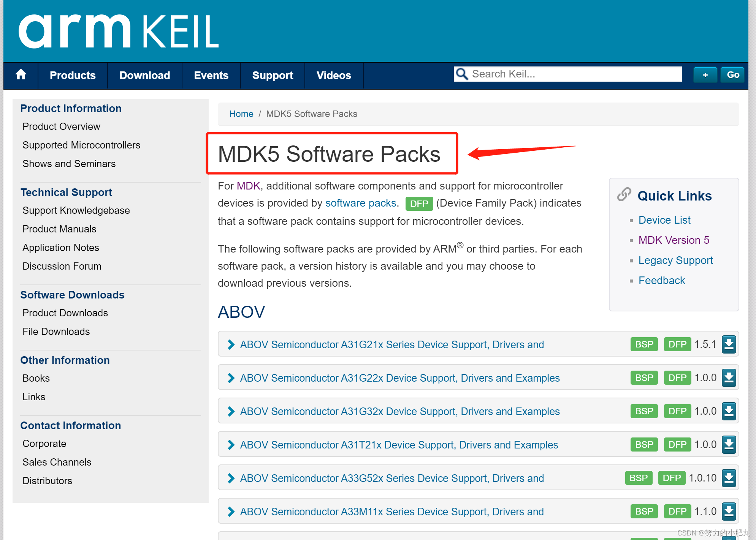Open Books sidebar link
The width and height of the screenshot is (756, 540).
pos(36,378)
